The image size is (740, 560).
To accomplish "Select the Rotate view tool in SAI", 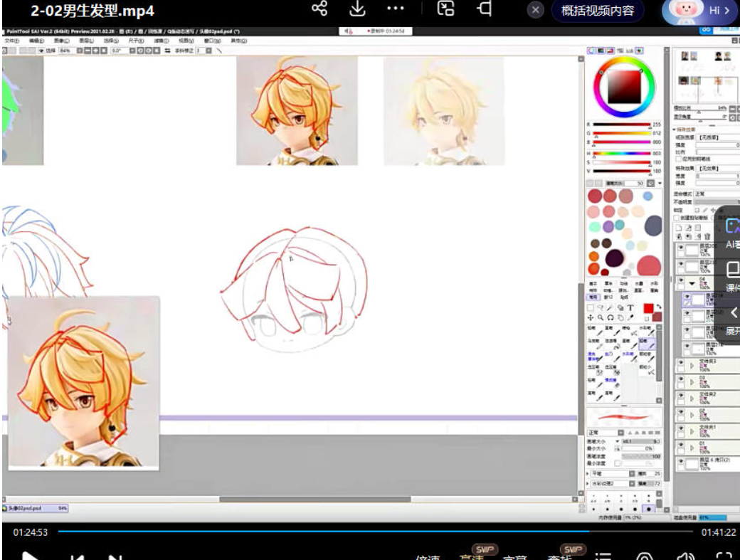I will click(610, 317).
